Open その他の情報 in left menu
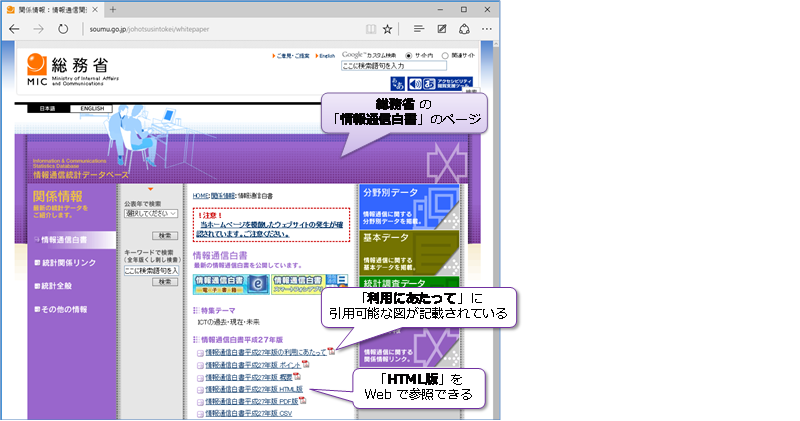The image size is (800, 421). [61, 309]
